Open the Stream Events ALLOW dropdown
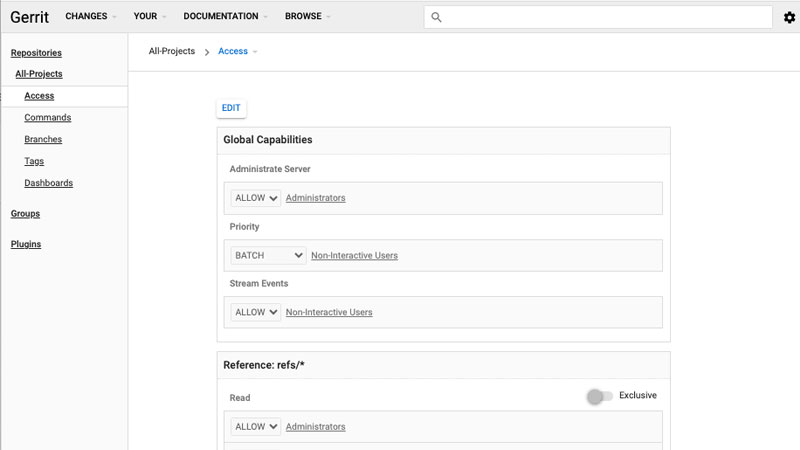Viewport: 800px width, 450px height. coord(256,312)
